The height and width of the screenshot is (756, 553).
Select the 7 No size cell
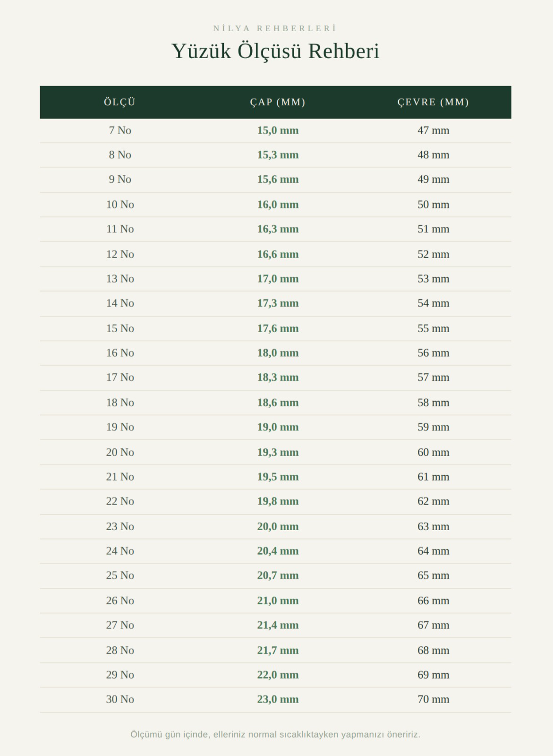[120, 130]
